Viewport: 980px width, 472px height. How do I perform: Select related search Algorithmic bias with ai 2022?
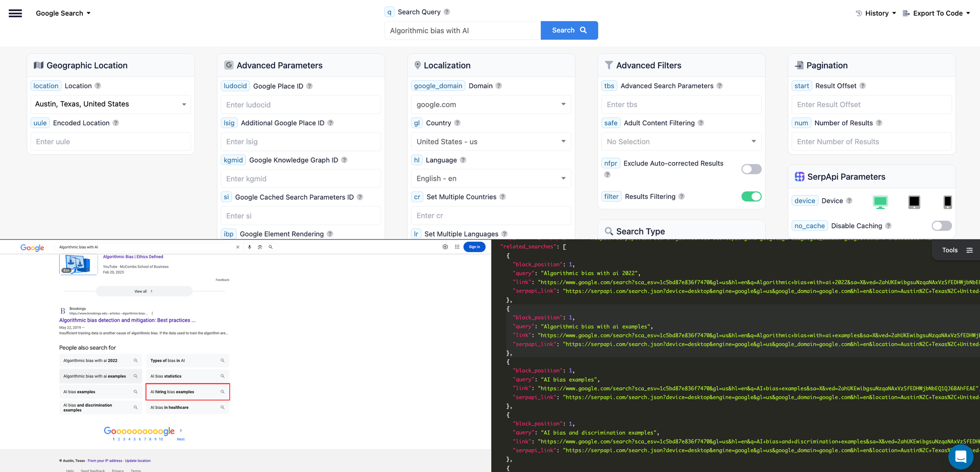[100, 360]
